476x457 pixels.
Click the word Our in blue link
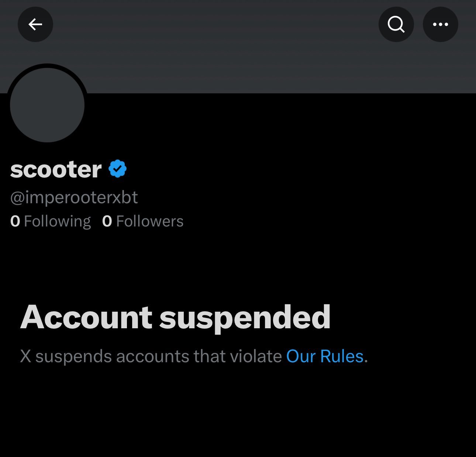click(x=301, y=356)
